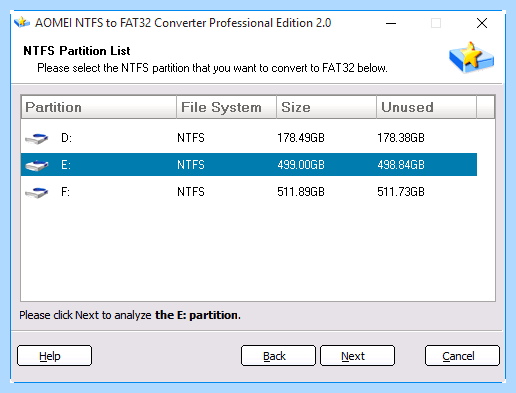
Task: Click the 499.00GB size value
Action: [301, 165]
